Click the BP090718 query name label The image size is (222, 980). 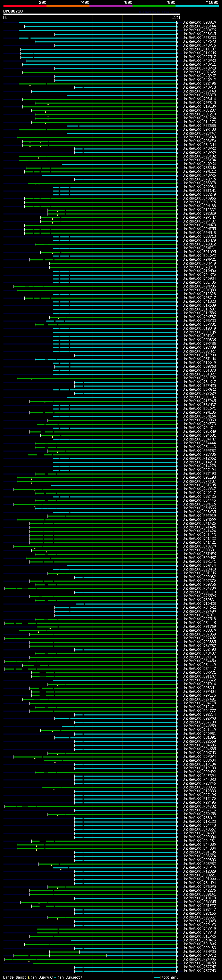(x=13, y=11)
